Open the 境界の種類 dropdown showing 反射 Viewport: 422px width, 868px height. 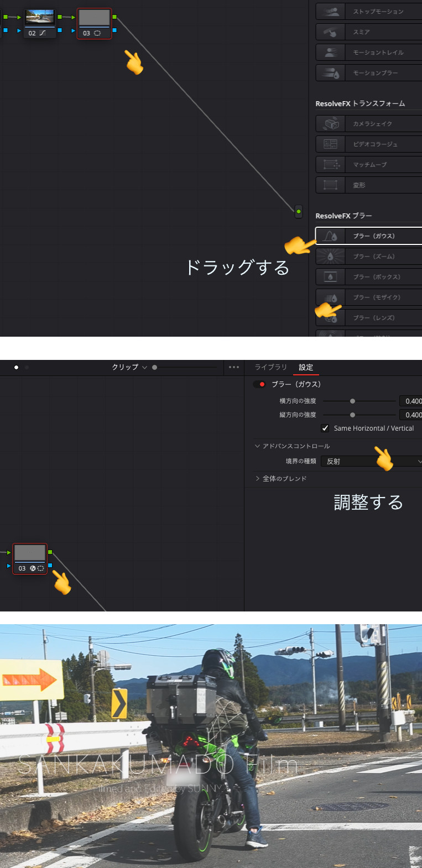point(372,461)
